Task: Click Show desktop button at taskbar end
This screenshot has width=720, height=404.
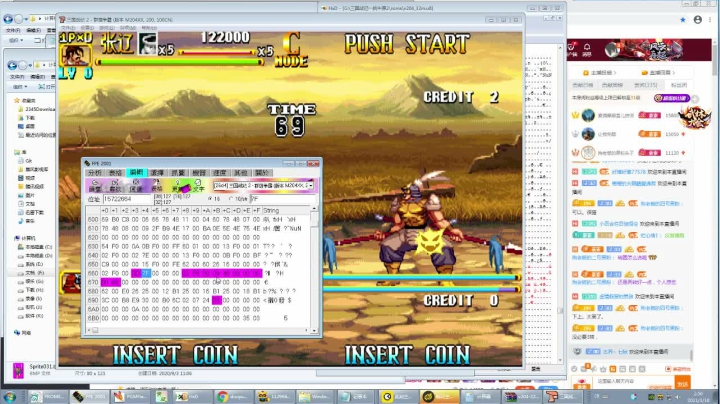Action: pos(716,397)
